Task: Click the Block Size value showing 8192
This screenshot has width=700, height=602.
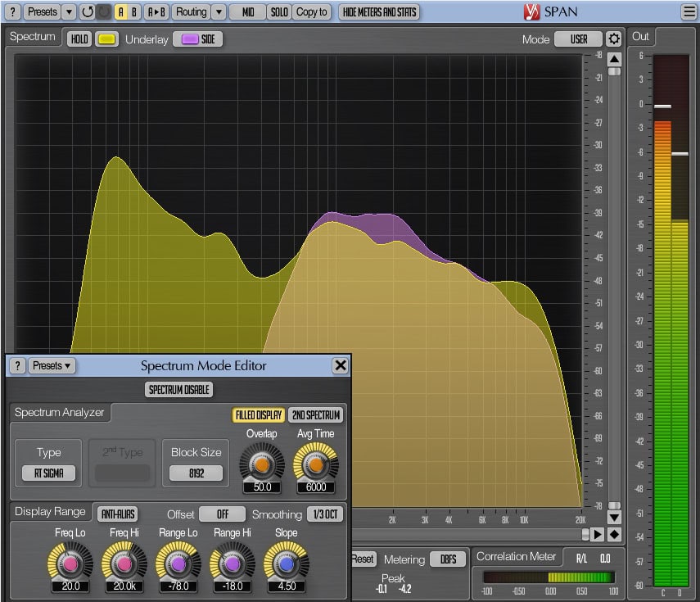Action: (196, 473)
